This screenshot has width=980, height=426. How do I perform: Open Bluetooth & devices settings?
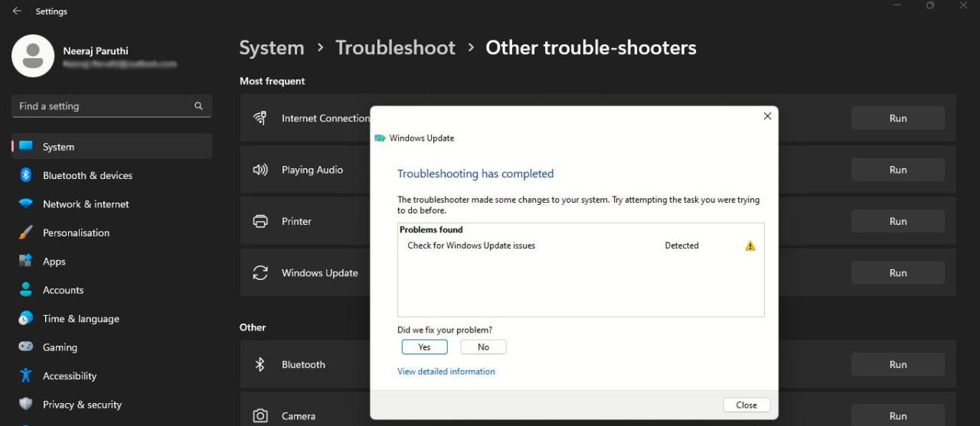tap(112, 175)
